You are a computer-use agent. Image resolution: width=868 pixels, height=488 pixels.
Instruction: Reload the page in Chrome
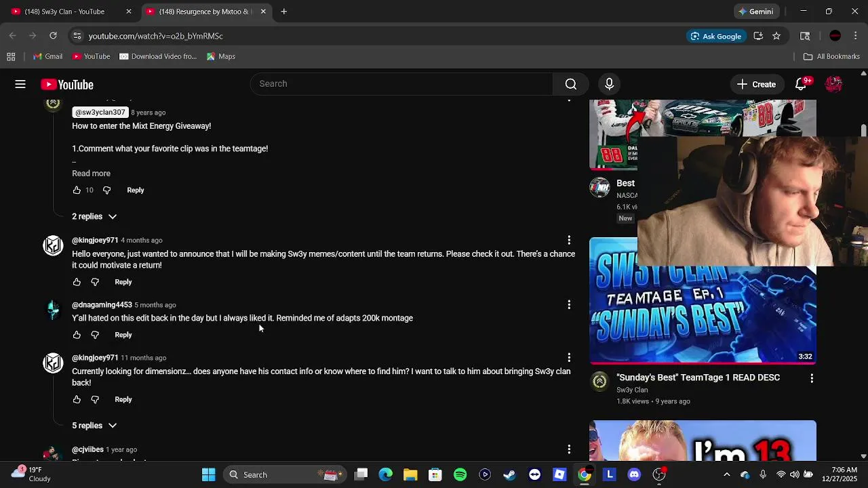pos(53,36)
